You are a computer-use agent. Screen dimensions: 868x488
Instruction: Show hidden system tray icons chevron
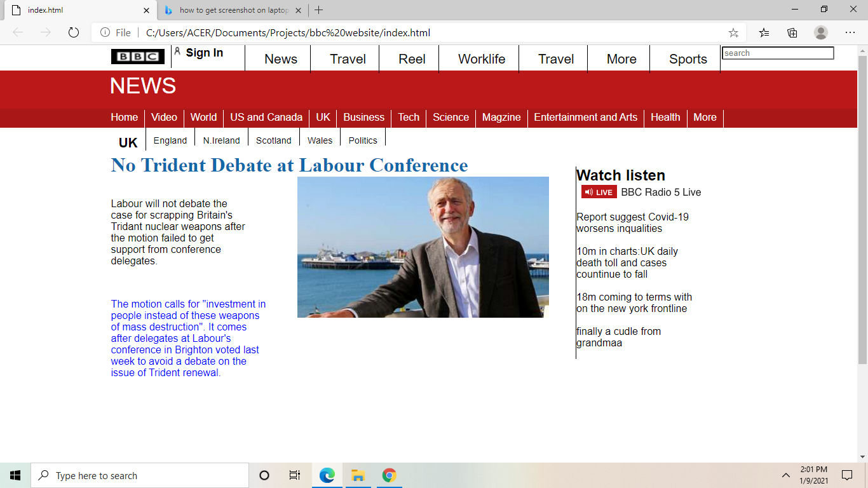[786, 475]
